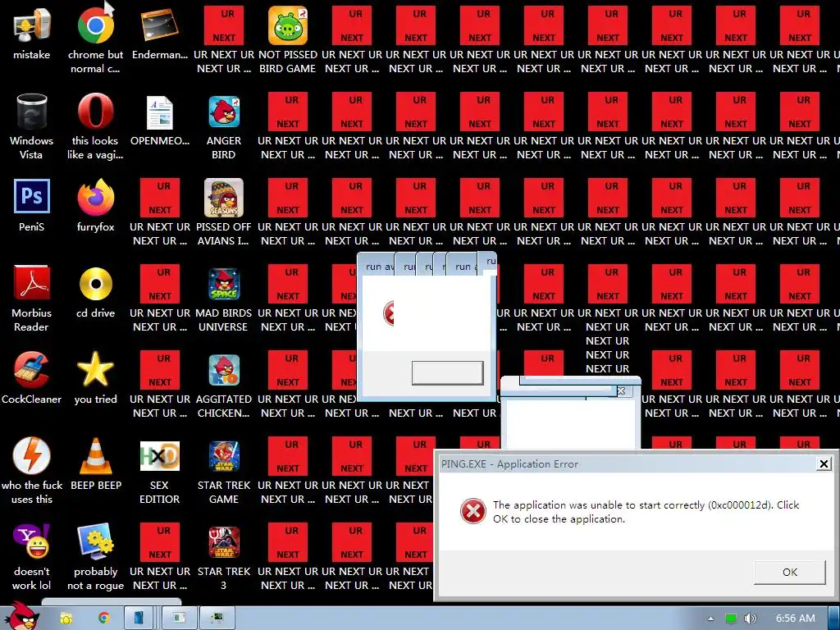
Task: Open UR NEXT icon right of furryfox
Action: tap(160, 197)
